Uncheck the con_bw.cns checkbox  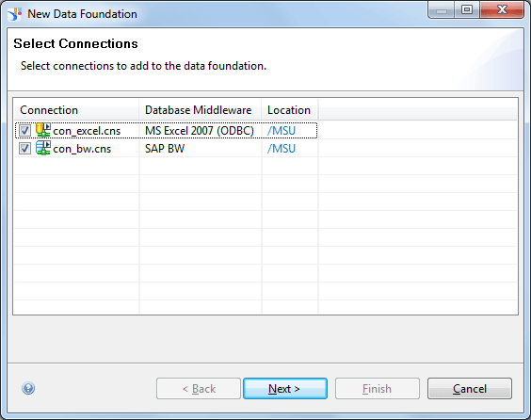tap(24, 149)
